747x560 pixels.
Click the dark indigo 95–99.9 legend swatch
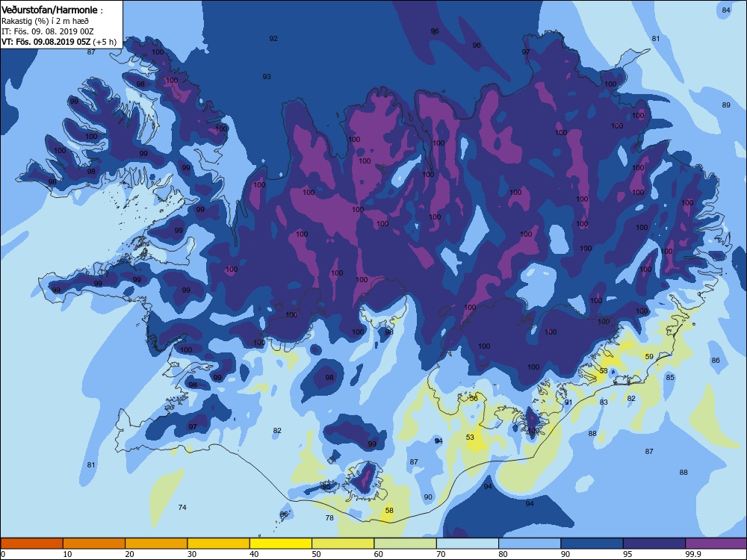click(x=654, y=544)
